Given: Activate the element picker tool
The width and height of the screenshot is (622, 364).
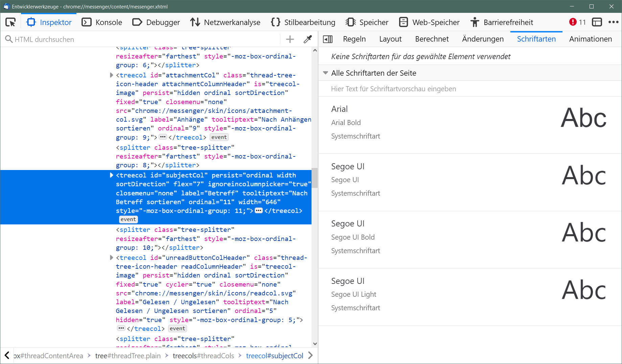Looking at the screenshot, I should coord(10,22).
